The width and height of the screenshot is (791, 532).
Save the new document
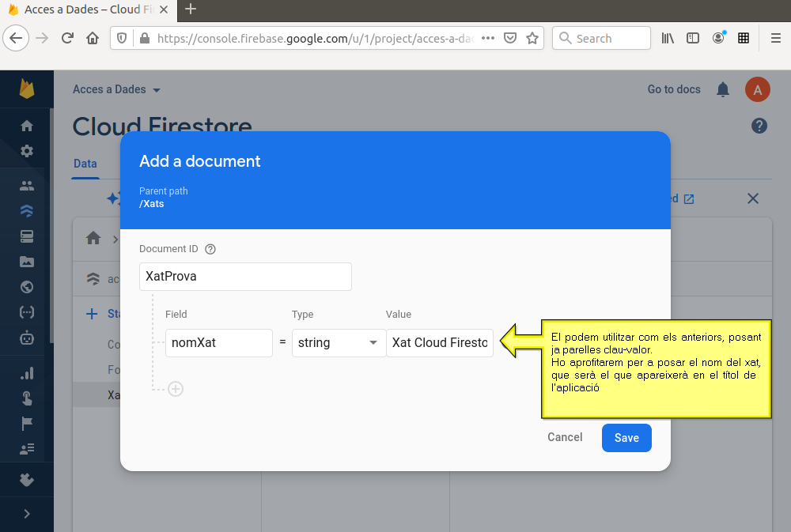click(x=626, y=438)
